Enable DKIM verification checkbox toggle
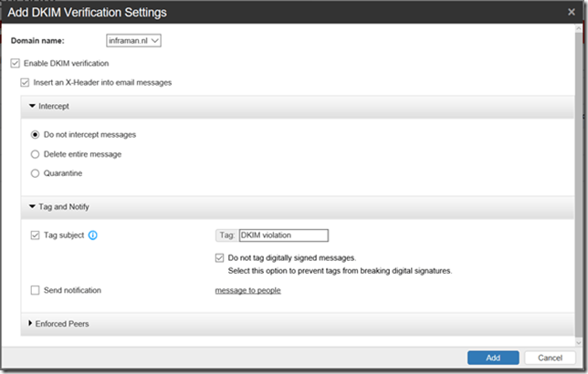Screen dimensions: 588x374 [15, 63]
